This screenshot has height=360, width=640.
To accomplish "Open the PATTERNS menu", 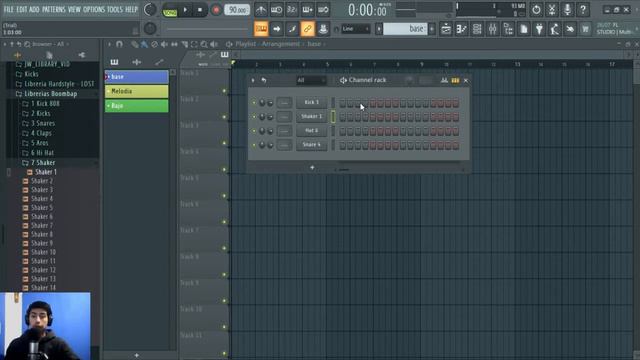I will click(54, 9).
